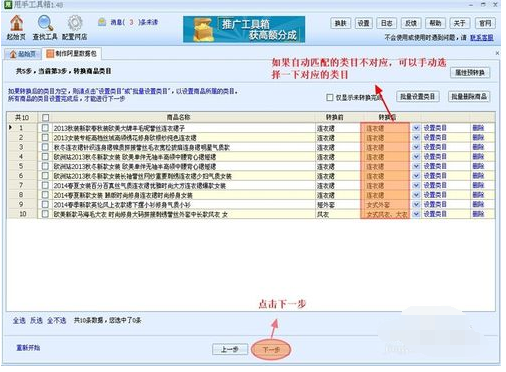This screenshot has width=506, height=372.
Task: Click the 重新开始 restart link
Action: [x=28, y=348]
